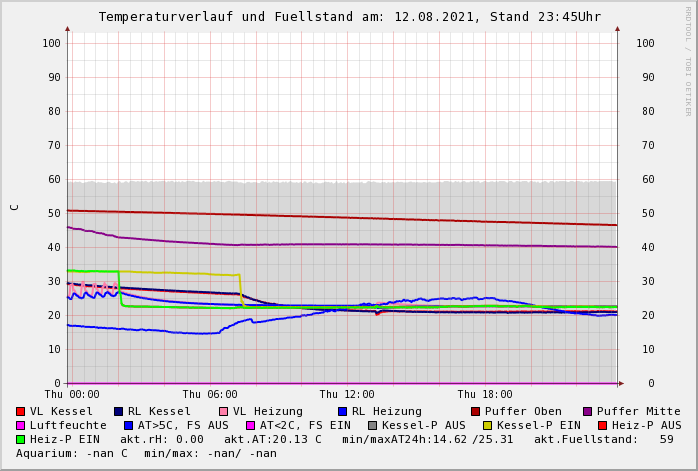Viewport: 698px width, 471px height.
Task: Click the Thu 06:00 time axis label
Action: tap(210, 395)
